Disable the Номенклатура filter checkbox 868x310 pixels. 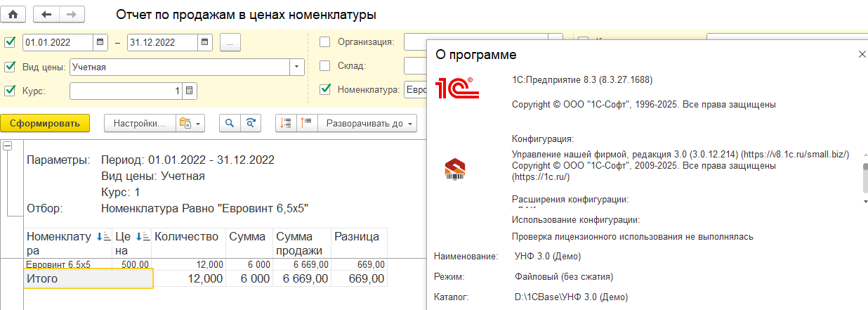[324, 89]
